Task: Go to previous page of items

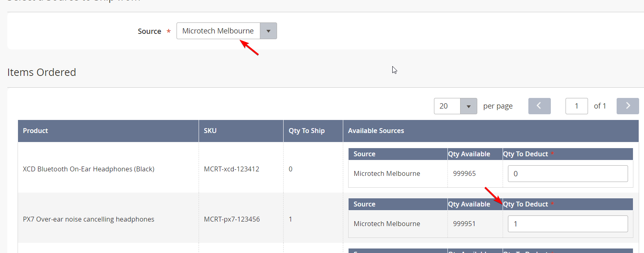Action: click(539, 106)
